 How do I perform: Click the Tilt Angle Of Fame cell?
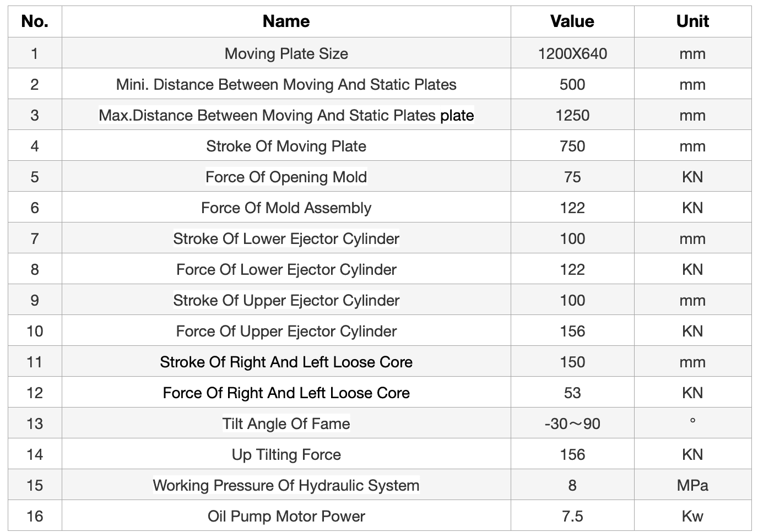click(286, 424)
